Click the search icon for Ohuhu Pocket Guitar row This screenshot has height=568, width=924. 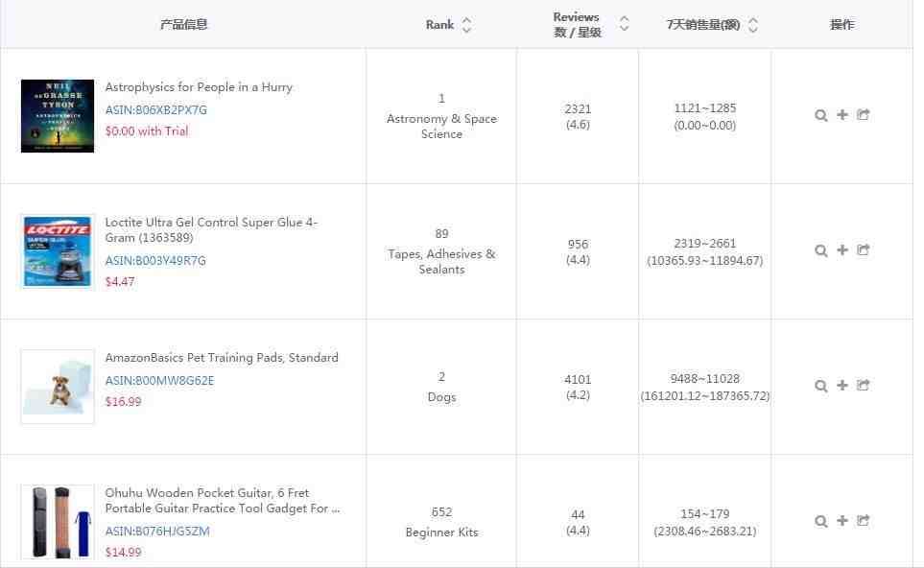(x=821, y=521)
